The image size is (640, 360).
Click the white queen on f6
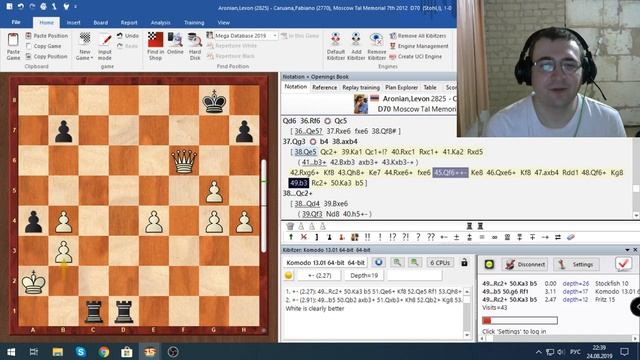click(184, 161)
